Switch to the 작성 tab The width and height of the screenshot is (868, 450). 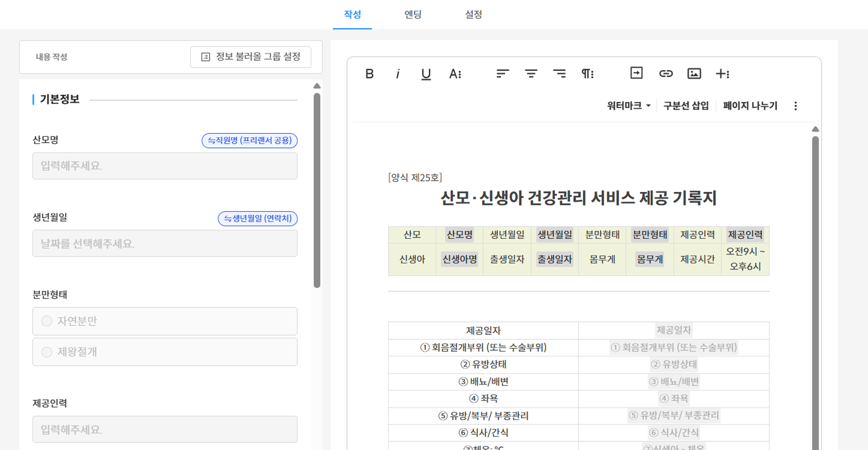352,15
